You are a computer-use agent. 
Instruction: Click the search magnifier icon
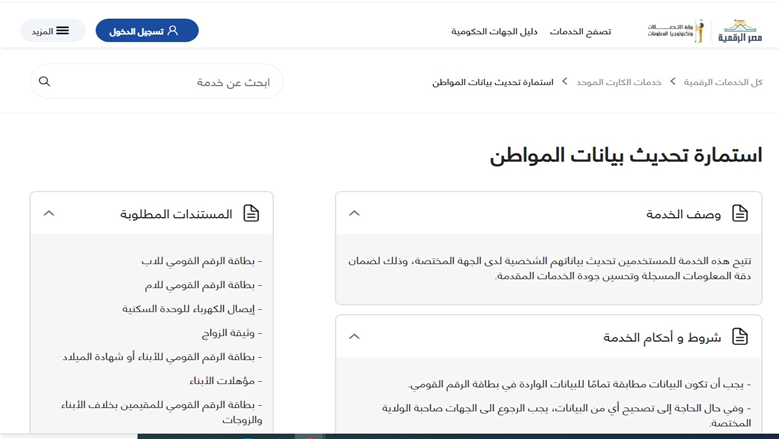tap(44, 81)
